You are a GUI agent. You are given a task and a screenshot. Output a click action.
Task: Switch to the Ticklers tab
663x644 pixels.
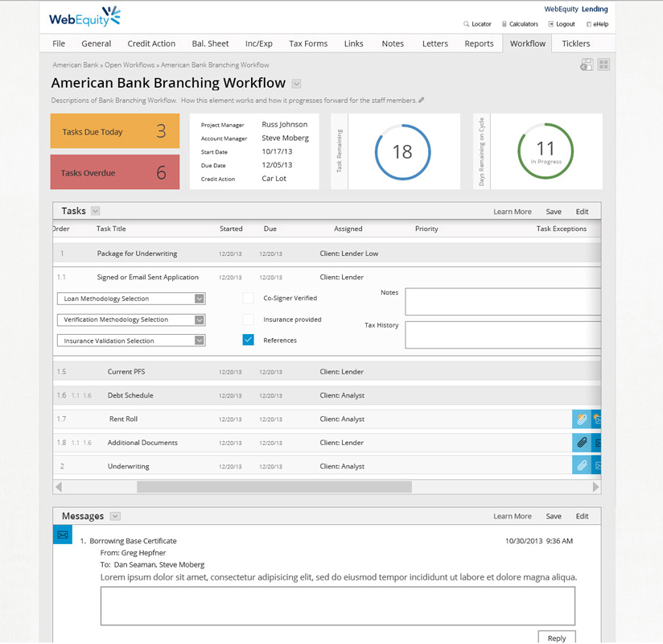(x=575, y=43)
